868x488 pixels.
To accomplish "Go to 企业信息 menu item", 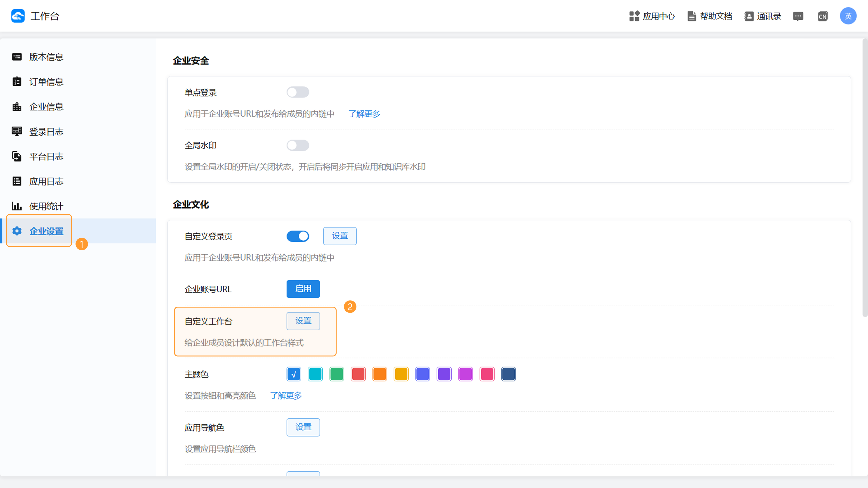I will [78, 107].
